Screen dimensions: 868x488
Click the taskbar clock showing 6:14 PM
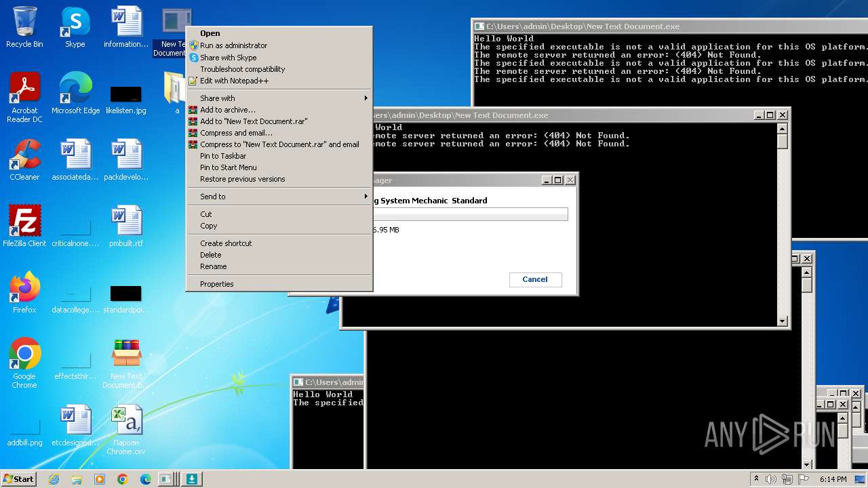[x=833, y=479]
